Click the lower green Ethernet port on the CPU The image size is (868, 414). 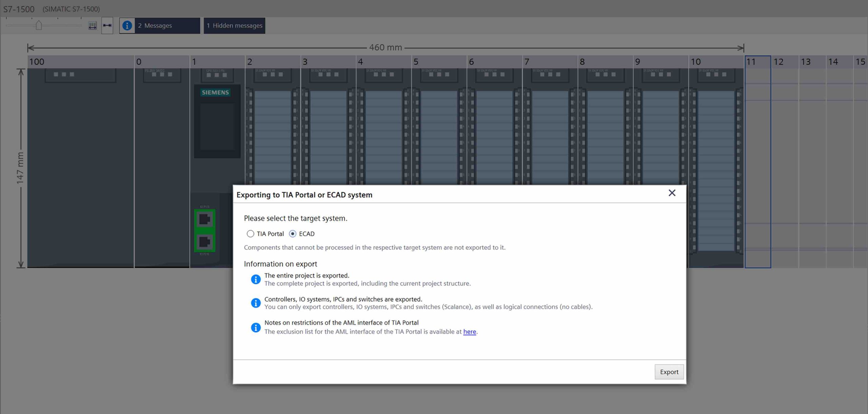pyautogui.click(x=204, y=242)
